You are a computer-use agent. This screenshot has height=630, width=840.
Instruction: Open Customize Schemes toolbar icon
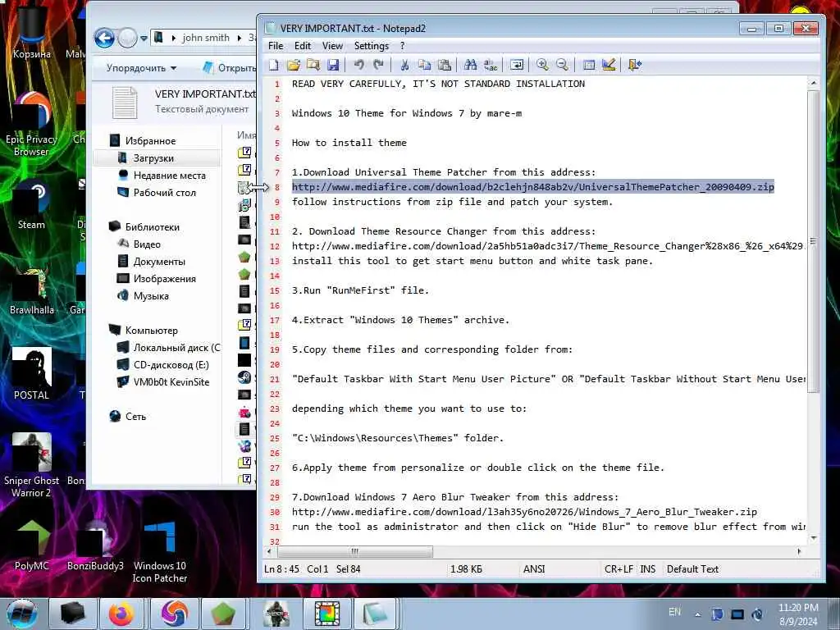(x=609, y=65)
